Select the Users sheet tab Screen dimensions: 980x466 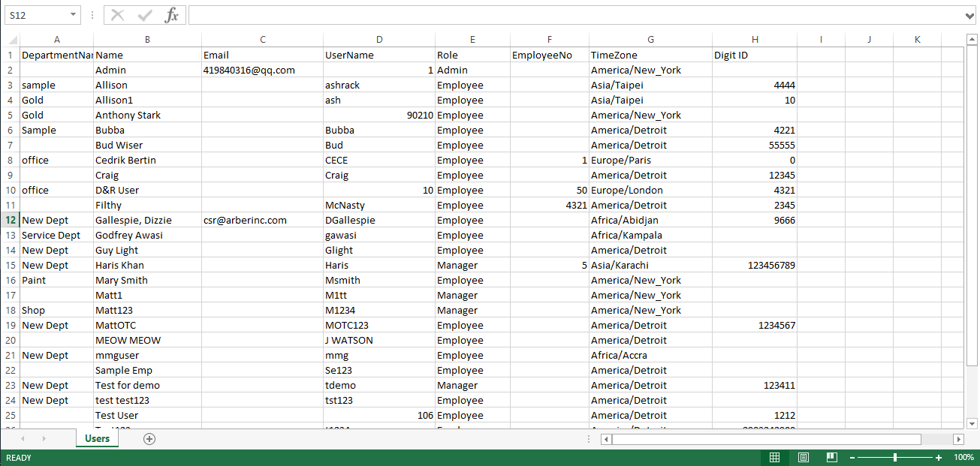(x=98, y=439)
